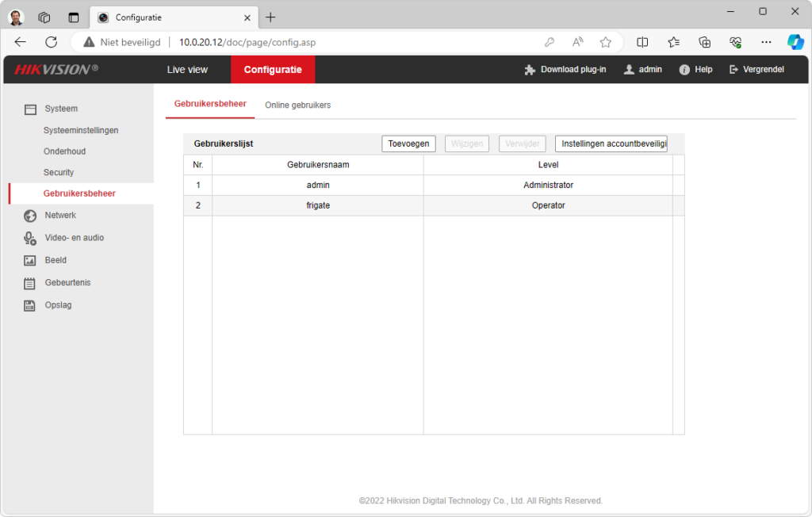This screenshot has height=517, width=812.
Task: Click the Gebeurtenis calendar icon
Action: 30,283
